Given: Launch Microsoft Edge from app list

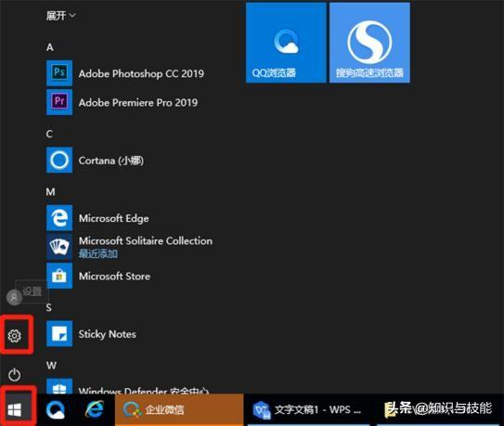Looking at the screenshot, I should pos(59,218).
